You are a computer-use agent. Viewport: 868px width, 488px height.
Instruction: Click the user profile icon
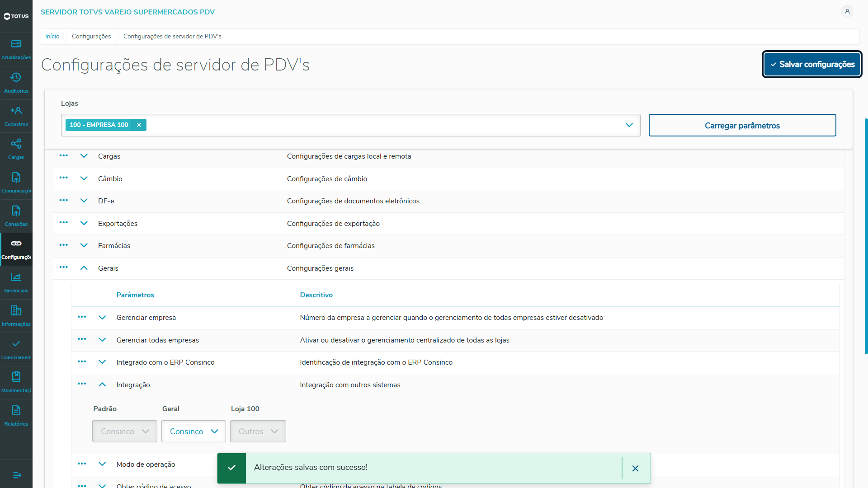coord(847,12)
